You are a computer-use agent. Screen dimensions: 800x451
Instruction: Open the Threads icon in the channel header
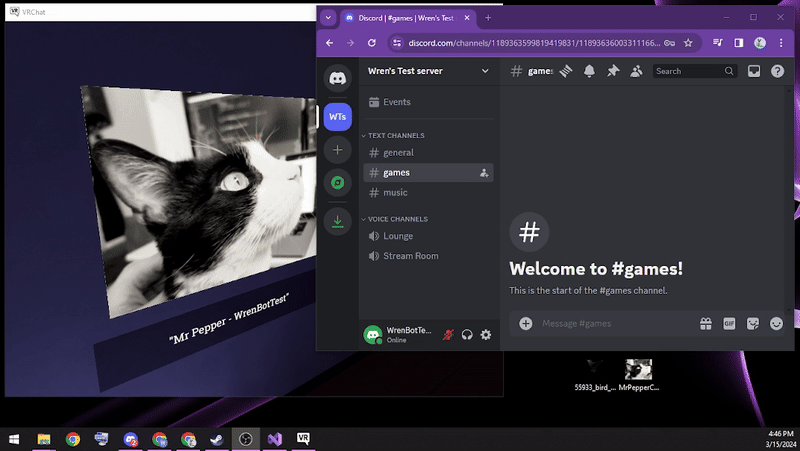point(565,71)
